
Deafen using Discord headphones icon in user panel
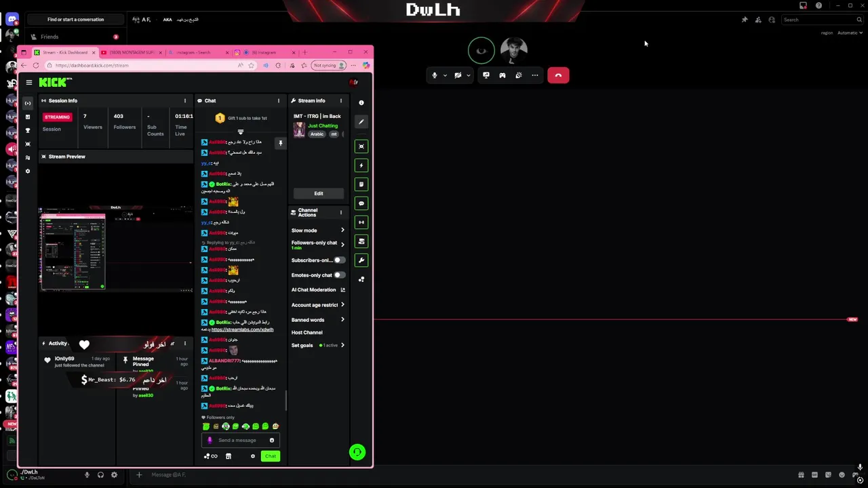point(100,475)
